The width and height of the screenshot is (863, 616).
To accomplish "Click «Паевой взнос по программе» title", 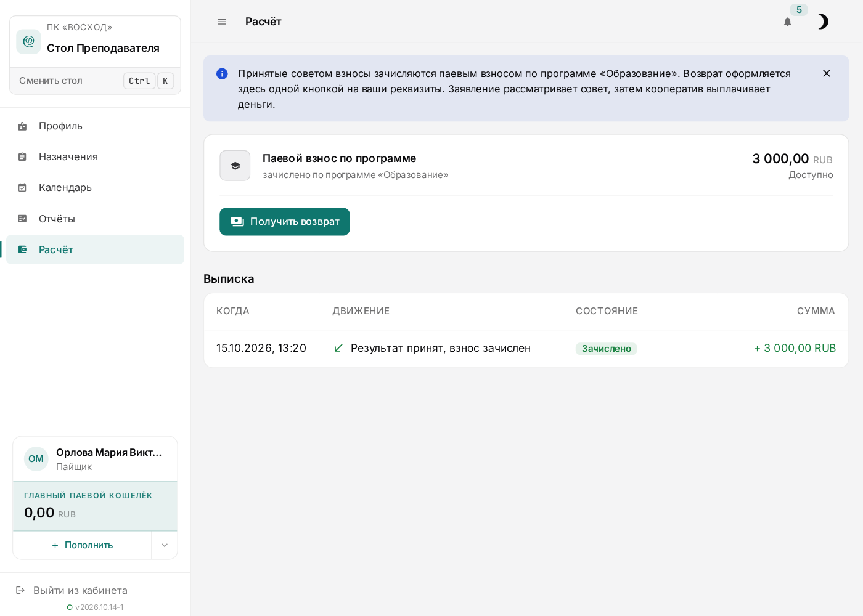I will 339,158.
